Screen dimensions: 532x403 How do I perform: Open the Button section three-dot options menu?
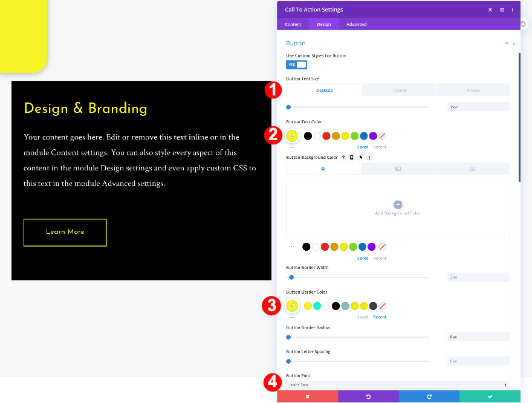coord(514,43)
